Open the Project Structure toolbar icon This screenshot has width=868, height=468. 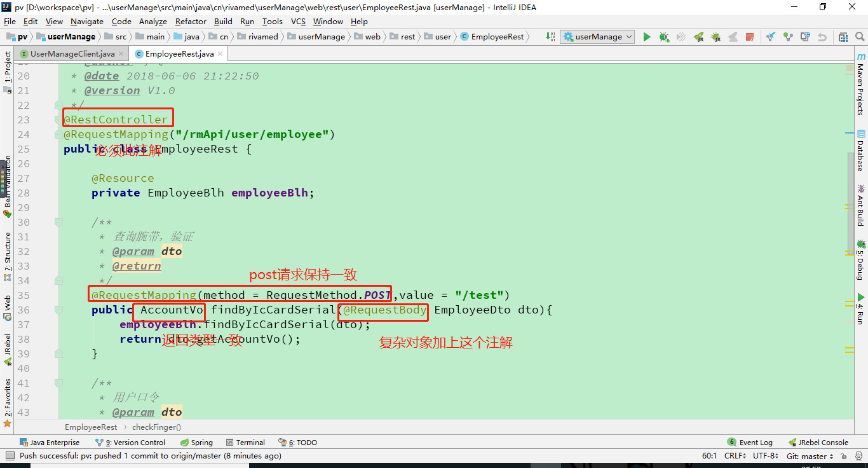click(843, 37)
